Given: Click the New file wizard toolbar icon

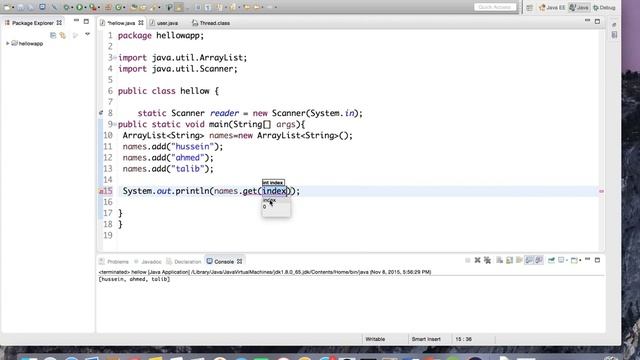Looking at the screenshot, I should coord(7,7).
